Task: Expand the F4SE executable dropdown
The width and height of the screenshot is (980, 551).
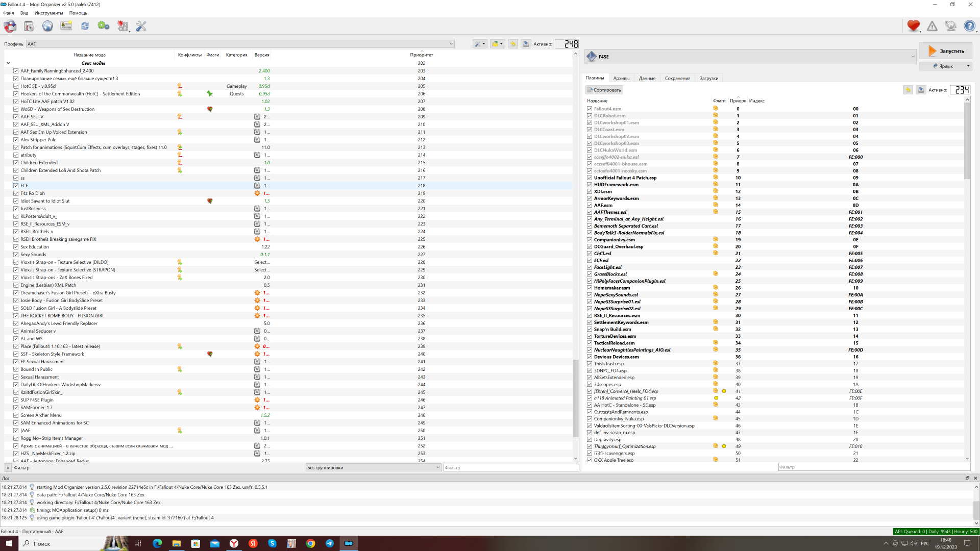Action: 750,57
